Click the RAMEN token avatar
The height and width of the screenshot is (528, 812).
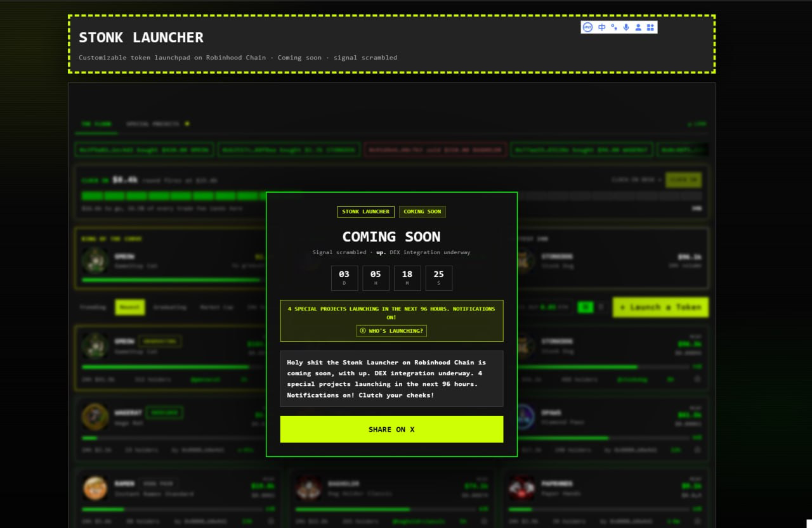(95, 487)
